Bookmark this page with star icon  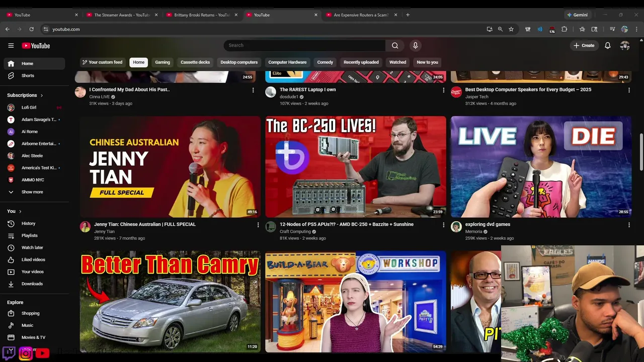511,29
